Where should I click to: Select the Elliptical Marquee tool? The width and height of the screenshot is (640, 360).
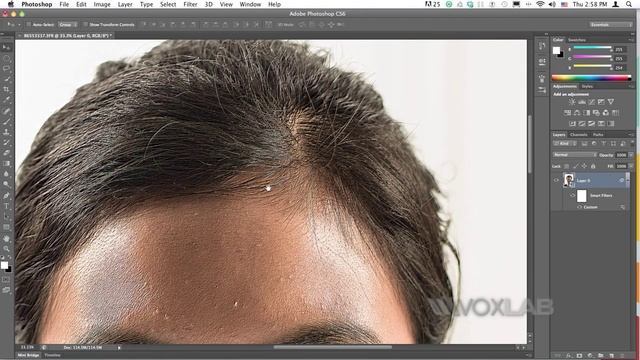click(x=6, y=58)
